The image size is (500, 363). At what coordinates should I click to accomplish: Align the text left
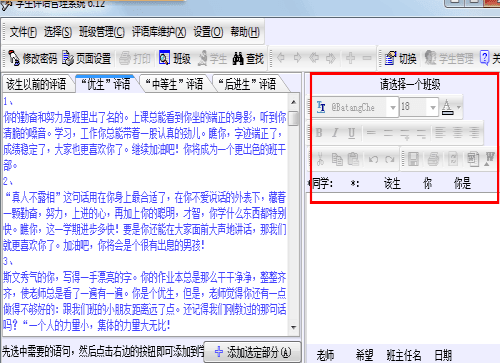440,133
